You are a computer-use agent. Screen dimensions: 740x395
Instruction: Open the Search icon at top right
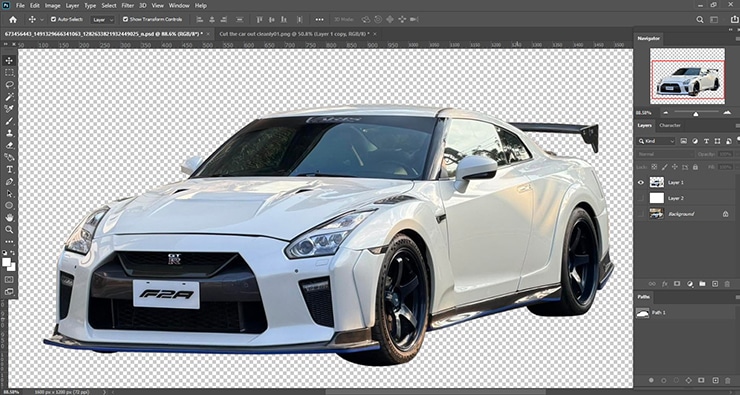coord(700,19)
